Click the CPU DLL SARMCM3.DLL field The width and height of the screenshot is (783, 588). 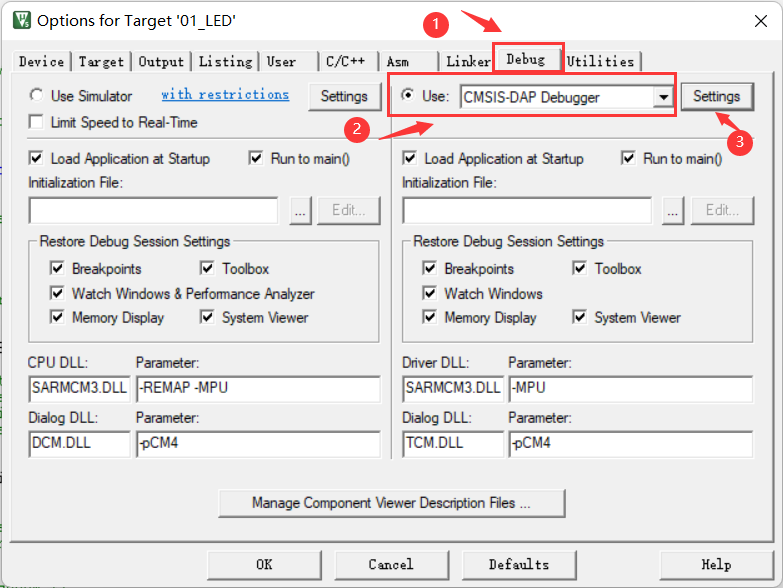pyautogui.click(x=80, y=388)
